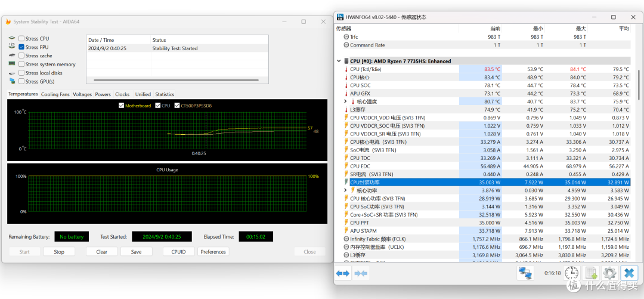Click the chip icon beside CPU [#0] AMD Ryzen header
This screenshot has width=644, height=299.
346,61
